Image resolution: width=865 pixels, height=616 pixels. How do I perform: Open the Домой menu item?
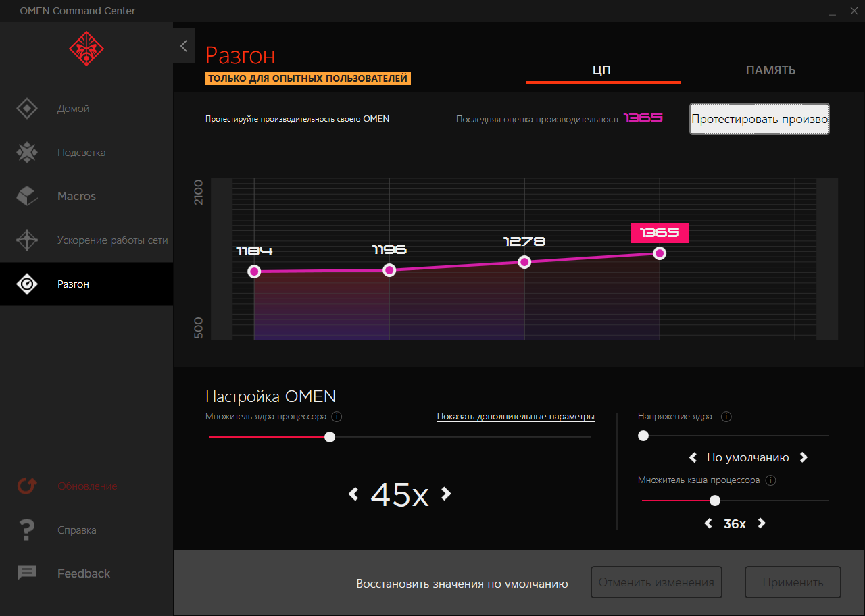tap(73, 109)
